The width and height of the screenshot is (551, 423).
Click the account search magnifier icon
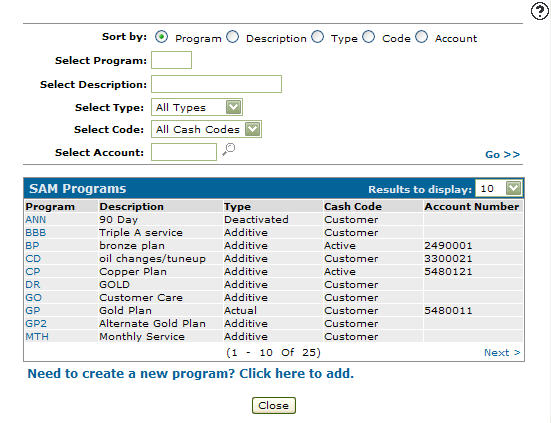pos(228,150)
